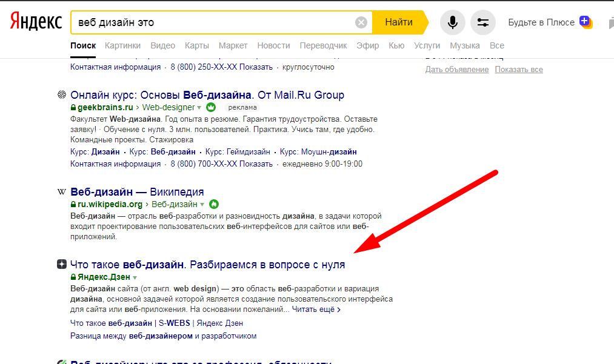
Task: Click the Yandex Plus badge icon
Action: 586,22
